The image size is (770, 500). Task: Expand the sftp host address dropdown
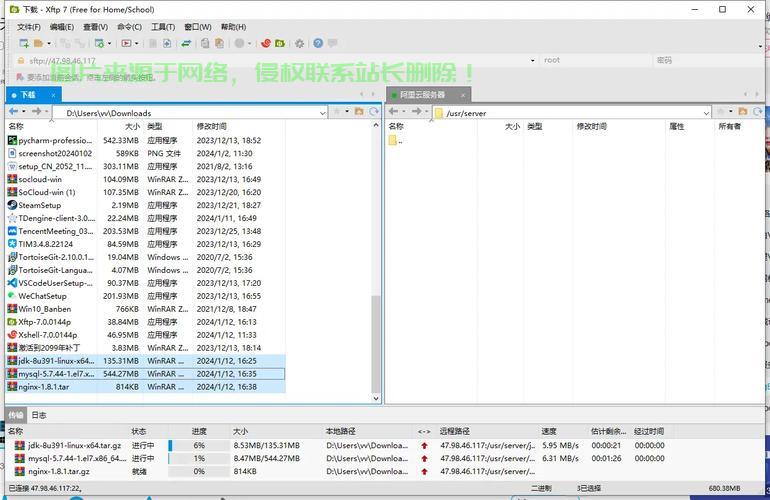pyautogui.click(x=533, y=60)
